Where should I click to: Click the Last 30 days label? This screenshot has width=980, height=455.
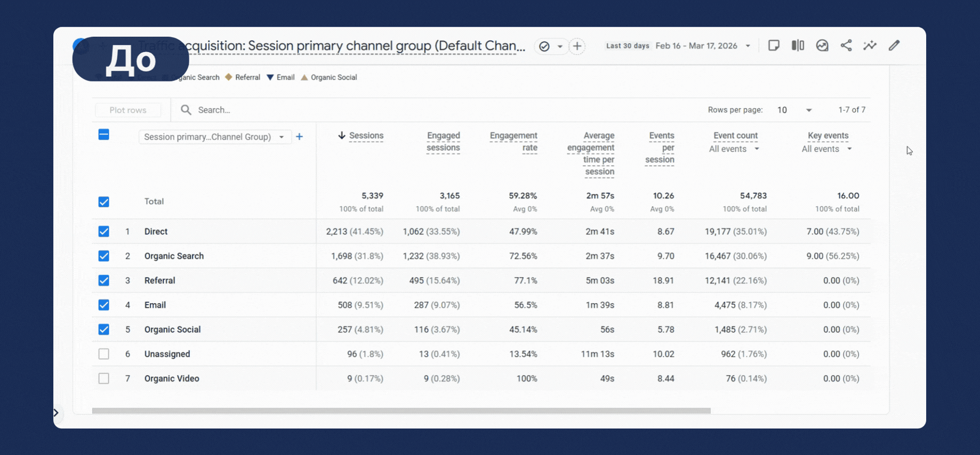628,46
